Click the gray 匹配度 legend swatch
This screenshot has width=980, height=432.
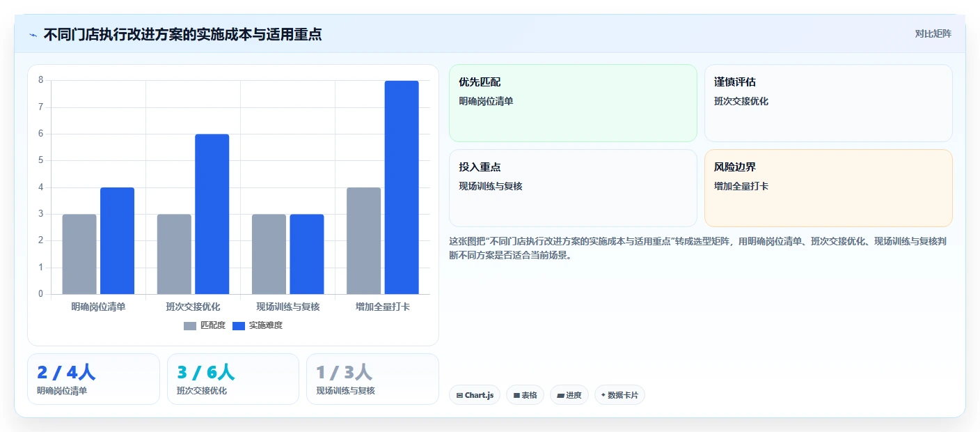(x=190, y=326)
